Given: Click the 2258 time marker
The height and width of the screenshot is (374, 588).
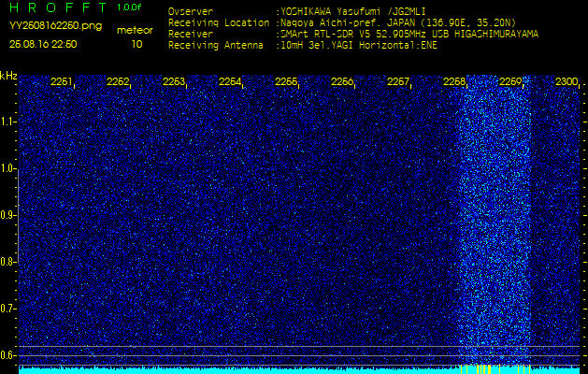Looking at the screenshot, I should coord(454,81).
